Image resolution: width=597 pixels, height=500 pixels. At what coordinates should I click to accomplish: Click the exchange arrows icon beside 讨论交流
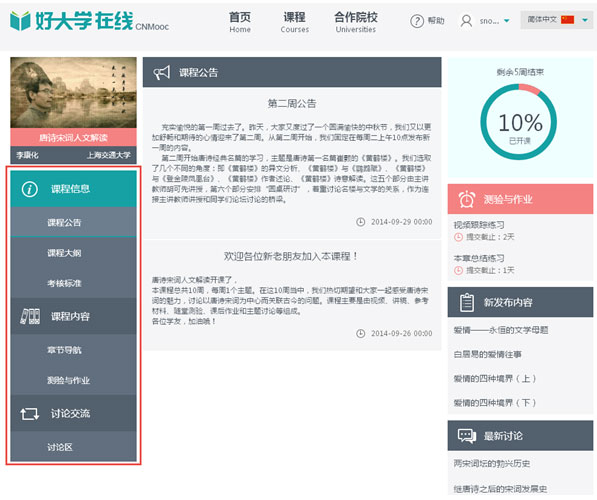point(30,414)
